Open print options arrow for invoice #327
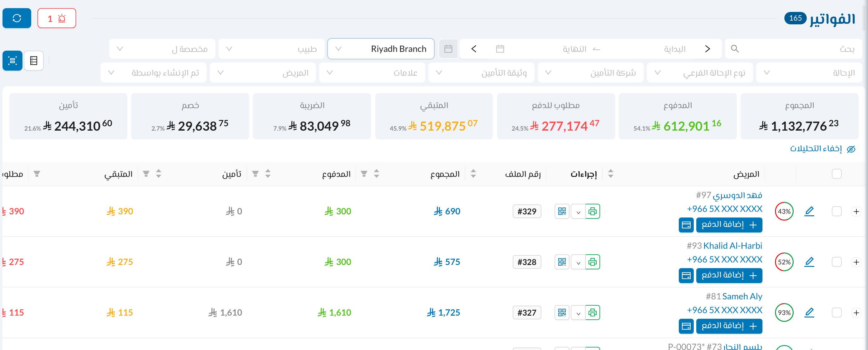Screen dimensions: 868x350 (x=578, y=313)
